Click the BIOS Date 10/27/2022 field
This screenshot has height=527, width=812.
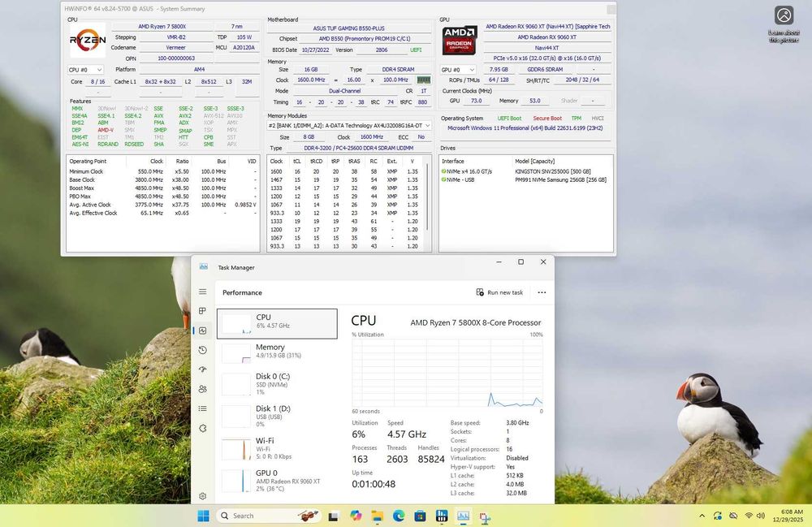315,50
